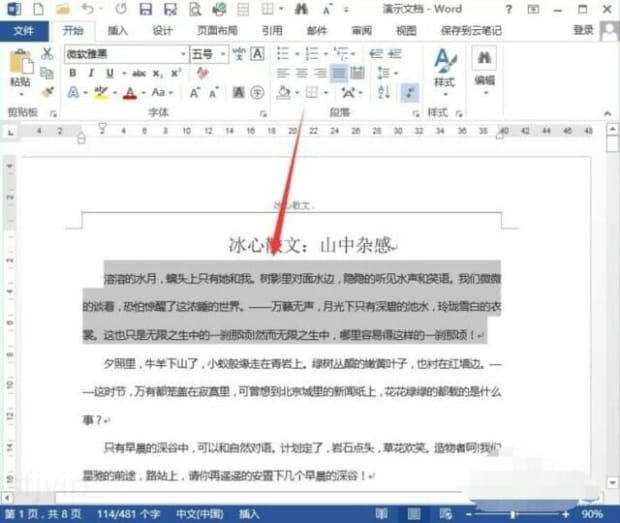This screenshot has width=620, height=523.
Task: Click the phonetic guide (wén) icon
Action: (239, 53)
